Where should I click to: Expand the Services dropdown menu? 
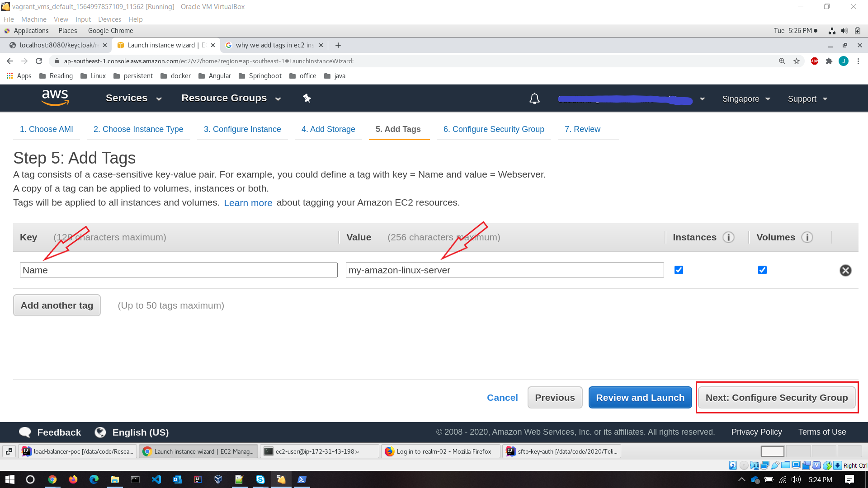click(x=133, y=98)
